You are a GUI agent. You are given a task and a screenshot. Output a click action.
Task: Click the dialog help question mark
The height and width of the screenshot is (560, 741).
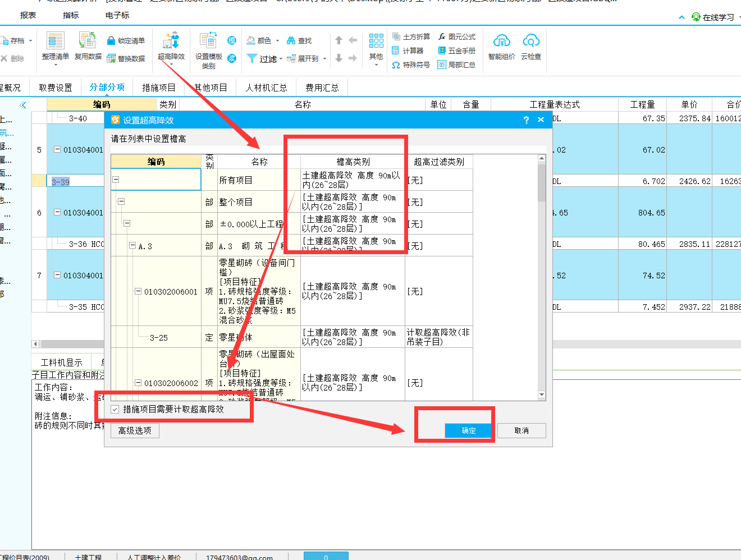(x=526, y=120)
